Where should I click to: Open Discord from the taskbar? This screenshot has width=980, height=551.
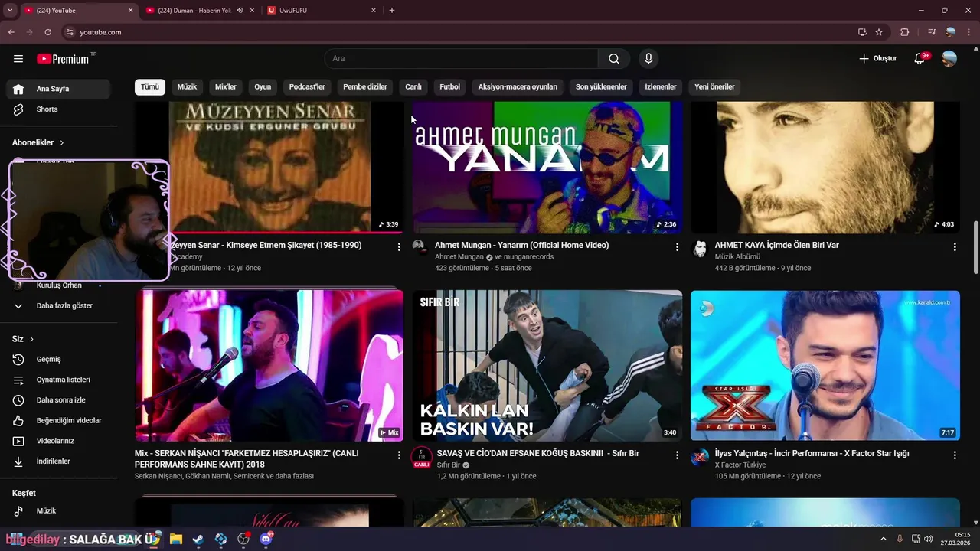[266, 539]
